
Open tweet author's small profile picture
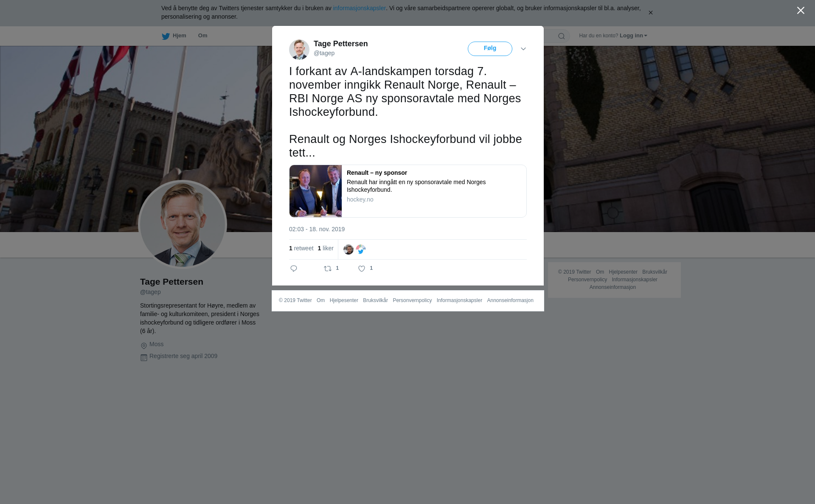tap(299, 50)
